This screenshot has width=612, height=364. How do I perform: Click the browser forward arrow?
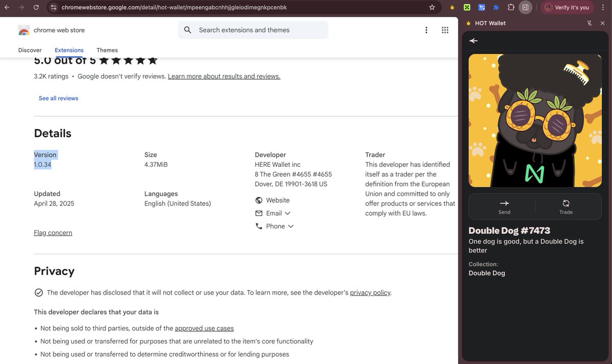coord(21,7)
